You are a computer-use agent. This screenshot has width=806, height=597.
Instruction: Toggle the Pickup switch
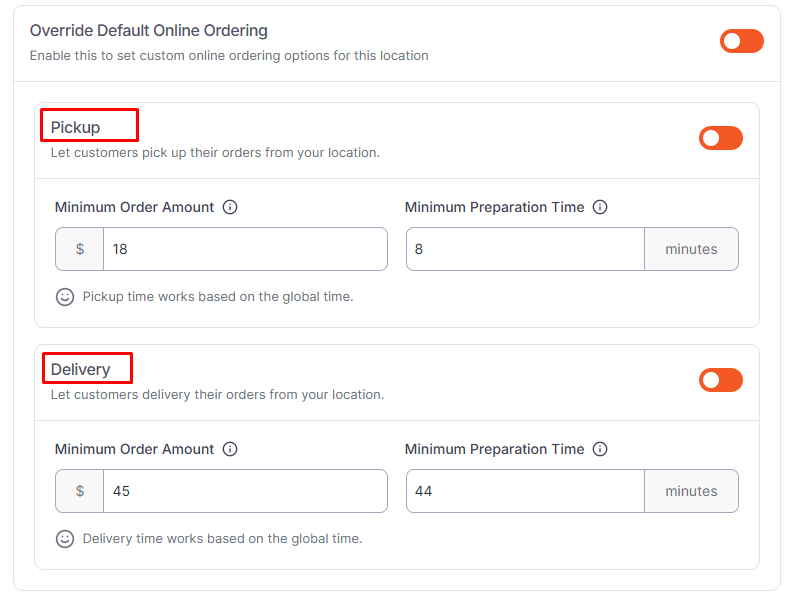(720, 138)
